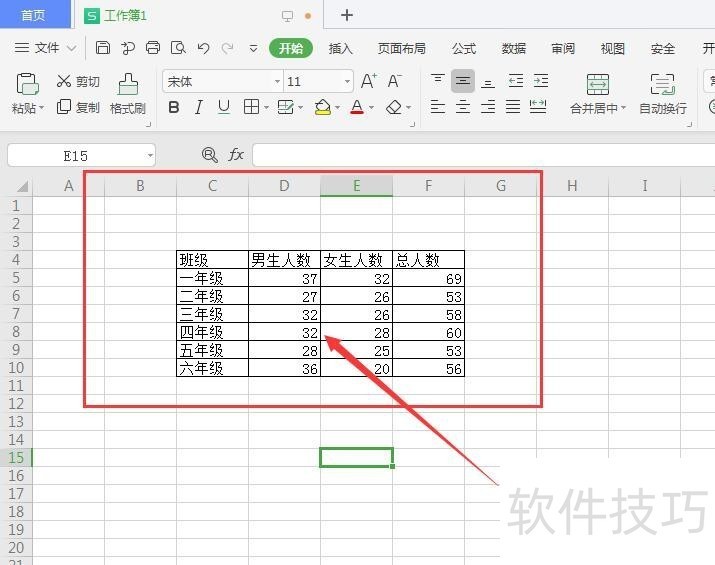Expand the Merge and Center dropdown arrow

coord(623,108)
